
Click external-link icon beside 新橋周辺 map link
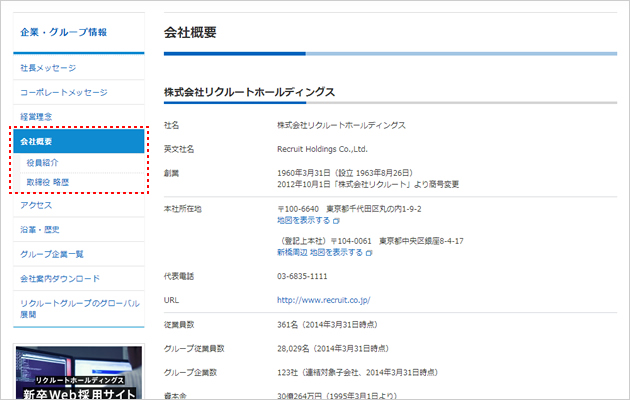pyautogui.click(x=369, y=253)
